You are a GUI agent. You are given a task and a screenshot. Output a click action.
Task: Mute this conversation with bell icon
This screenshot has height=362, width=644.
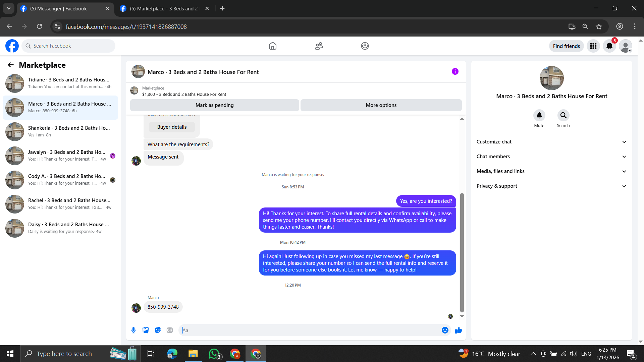pyautogui.click(x=539, y=116)
